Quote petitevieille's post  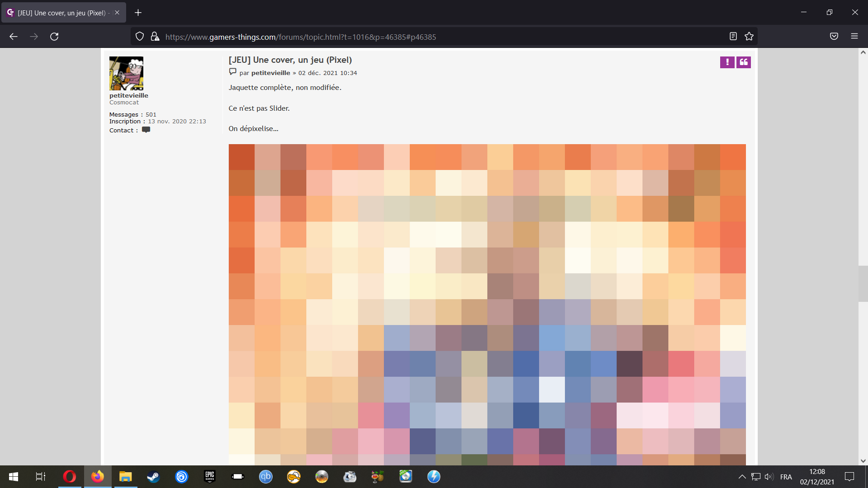click(744, 62)
